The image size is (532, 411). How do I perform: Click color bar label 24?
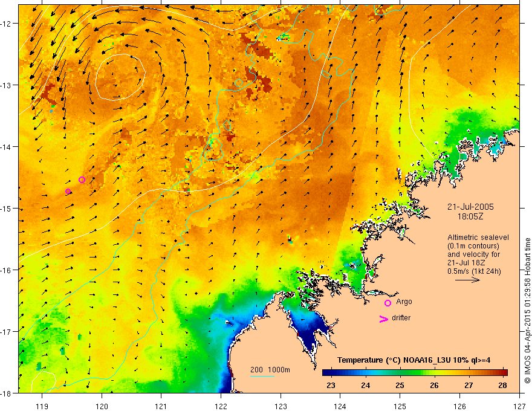[365, 385]
